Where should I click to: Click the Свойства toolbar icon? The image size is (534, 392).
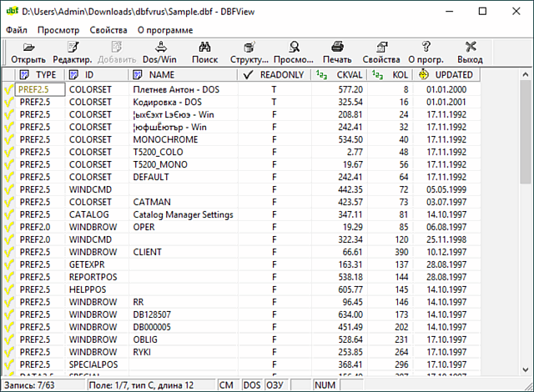(381, 48)
